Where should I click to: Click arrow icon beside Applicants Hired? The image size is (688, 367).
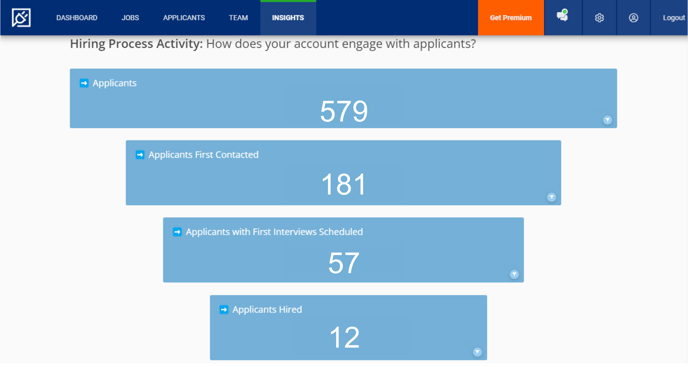224,309
